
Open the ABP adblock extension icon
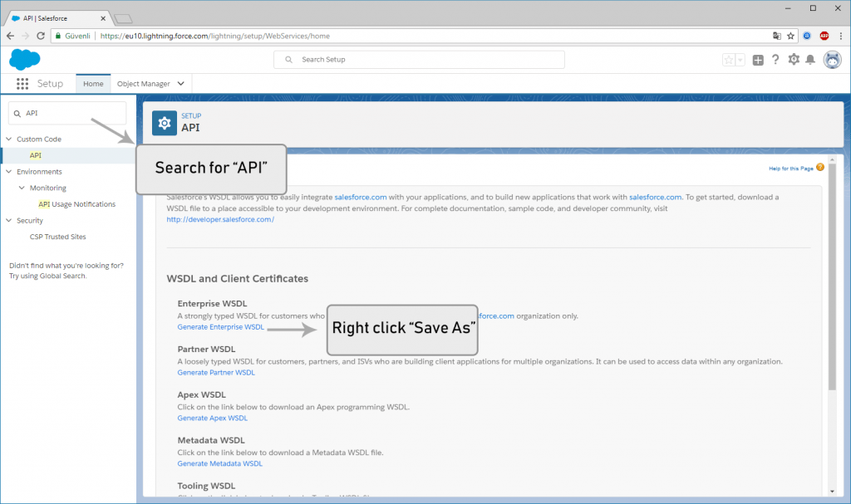pos(824,36)
